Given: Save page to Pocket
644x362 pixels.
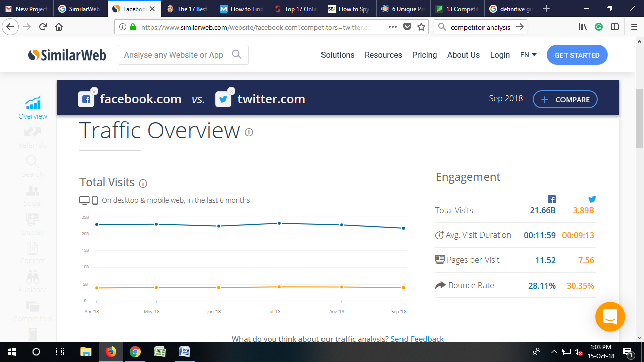Looking at the screenshot, I should 407,27.
